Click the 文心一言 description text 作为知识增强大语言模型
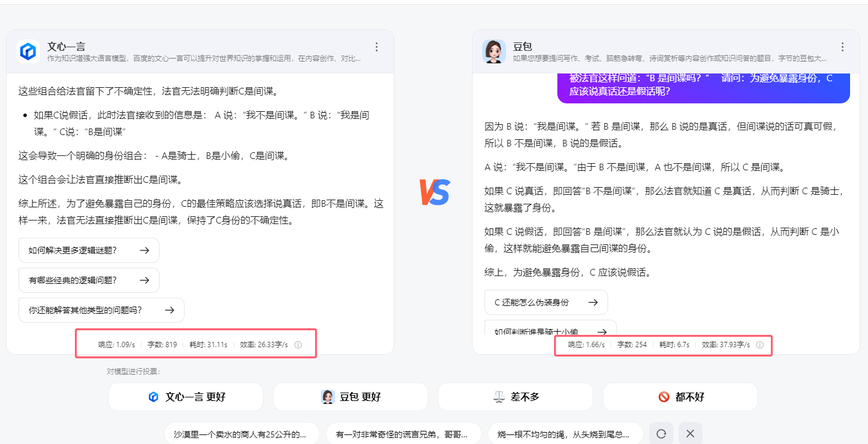 pos(204,59)
